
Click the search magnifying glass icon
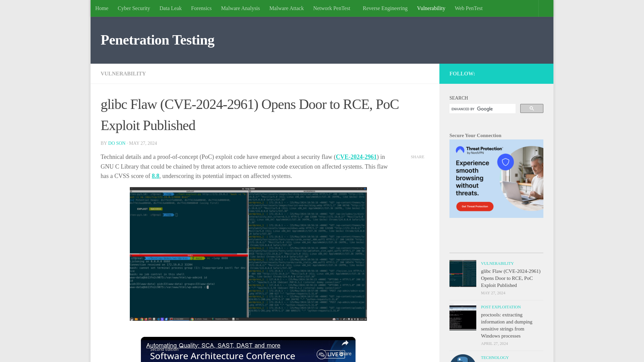click(x=531, y=108)
